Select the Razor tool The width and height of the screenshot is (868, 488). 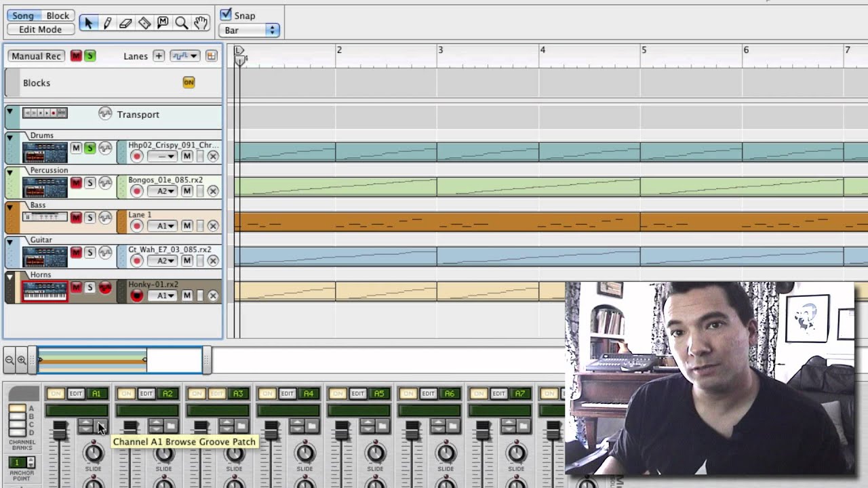(x=144, y=23)
